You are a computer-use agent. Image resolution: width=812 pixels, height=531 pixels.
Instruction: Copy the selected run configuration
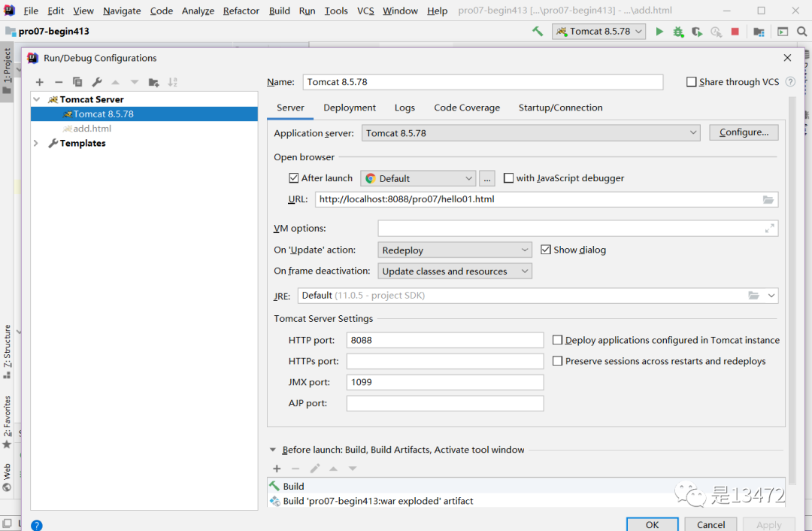[x=77, y=82]
